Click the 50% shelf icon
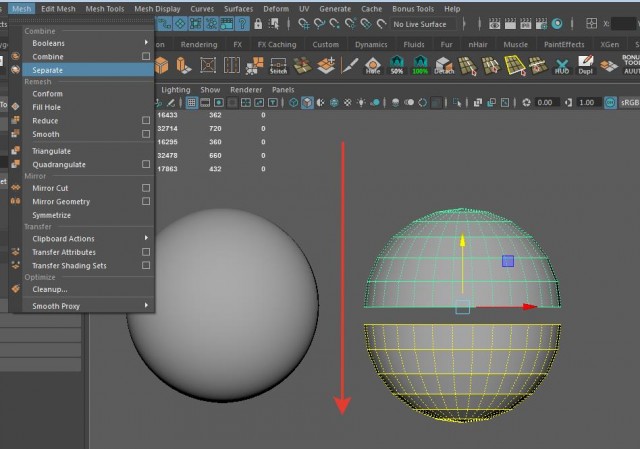This screenshot has height=449, width=640. point(396,65)
